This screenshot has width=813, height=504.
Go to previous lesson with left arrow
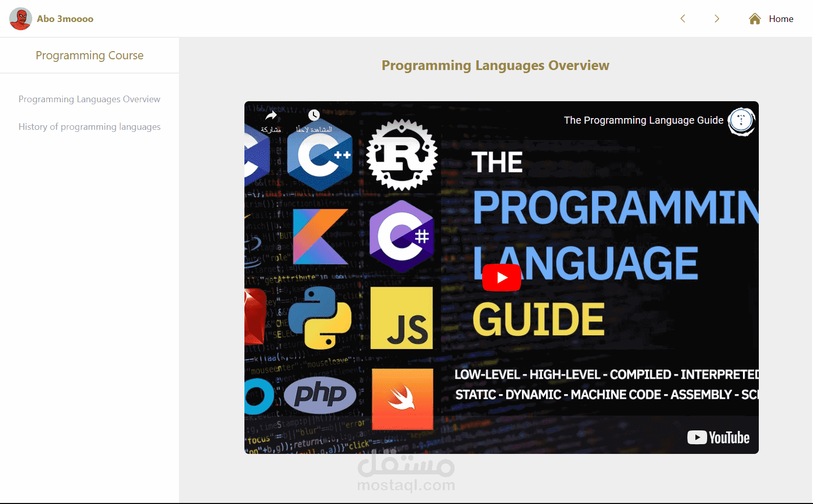(683, 18)
